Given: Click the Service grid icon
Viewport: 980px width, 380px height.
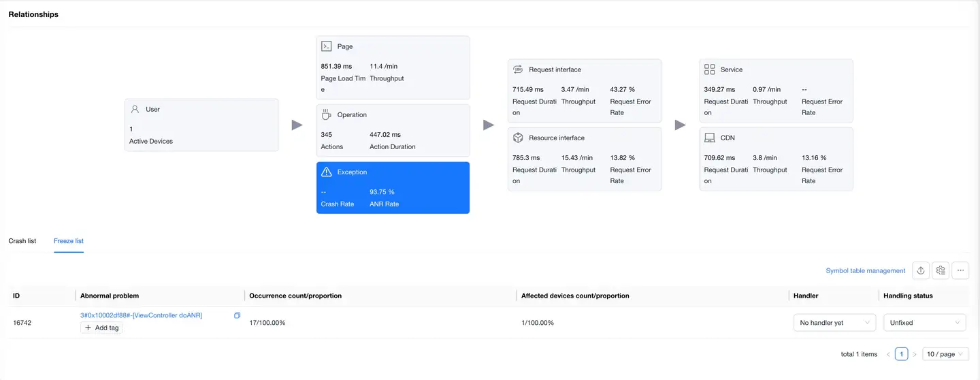Looking at the screenshot, I should [709, 69].
